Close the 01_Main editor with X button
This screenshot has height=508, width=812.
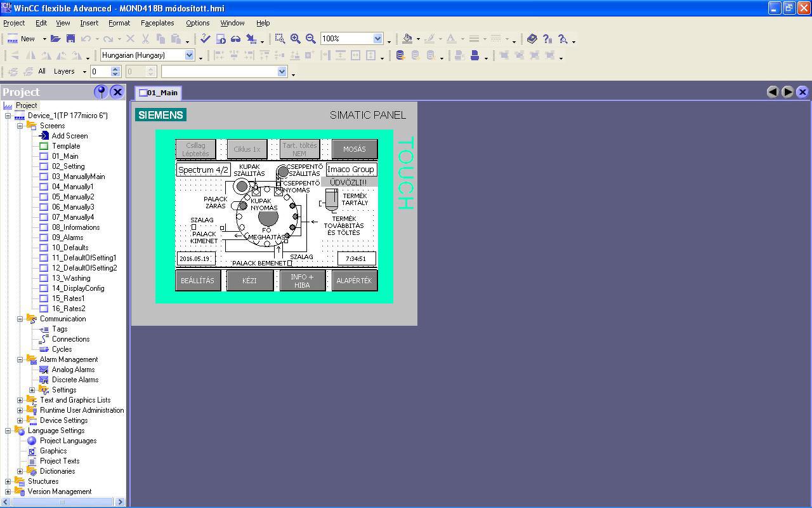[802, 92]
